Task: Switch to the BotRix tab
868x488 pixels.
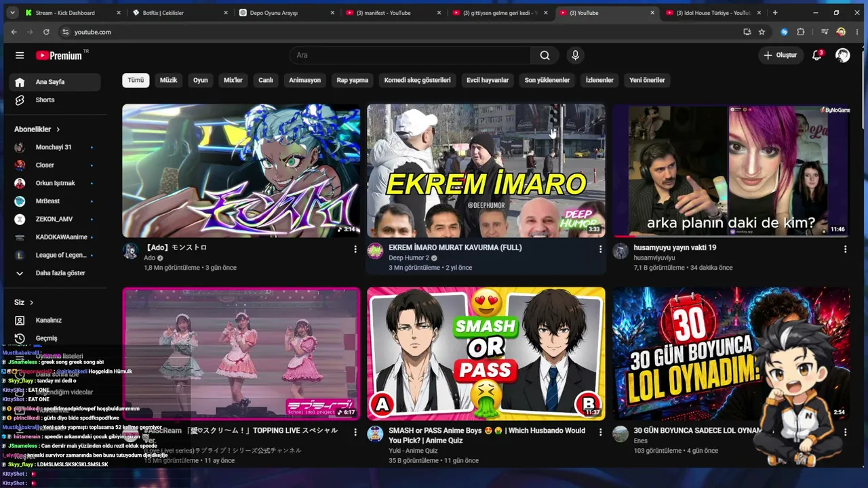Action: pos(180,13)
